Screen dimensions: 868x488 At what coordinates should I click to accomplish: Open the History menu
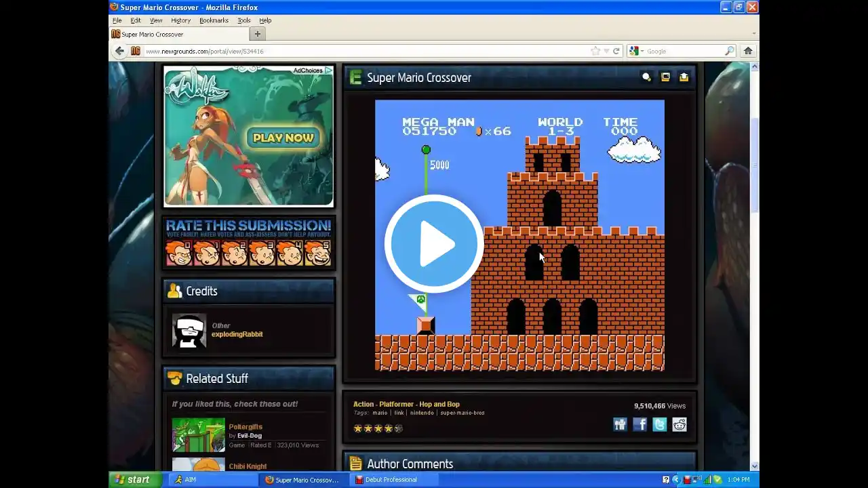pos(180,20)
